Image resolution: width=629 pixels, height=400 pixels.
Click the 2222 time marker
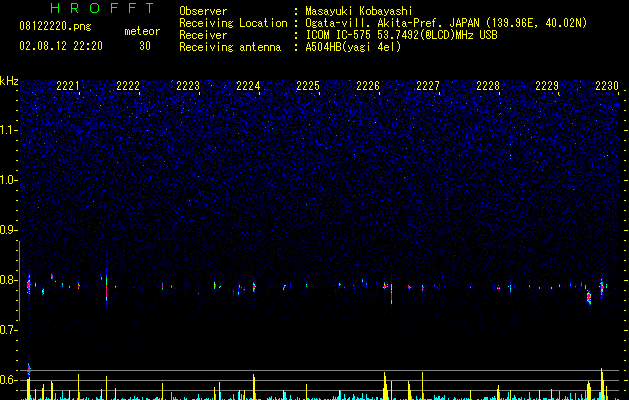[128, 86]
